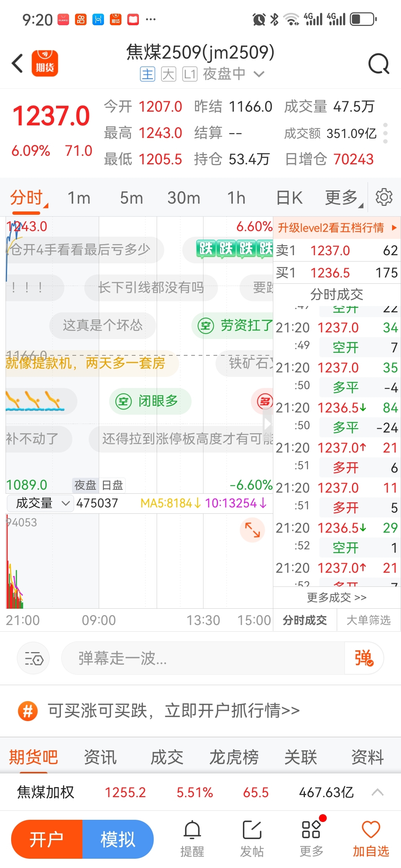Open the danmaku settings list icon
Image resolution: width=401 pixels, height=868 pixels.
tap(33, 658)
